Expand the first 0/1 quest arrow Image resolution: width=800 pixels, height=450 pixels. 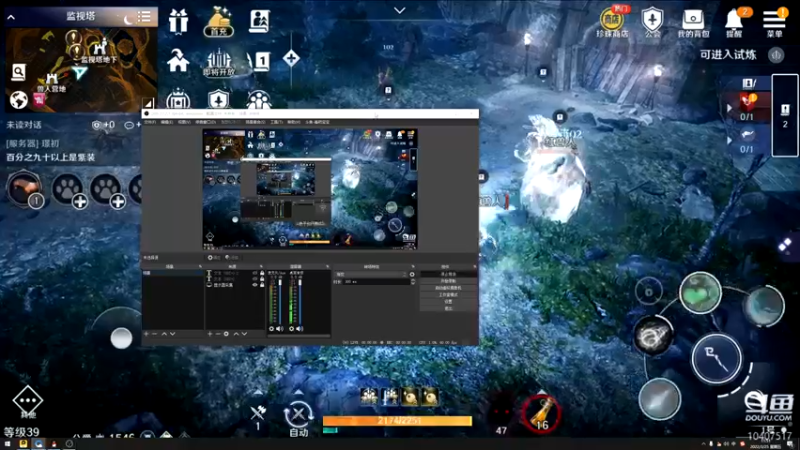729,108
